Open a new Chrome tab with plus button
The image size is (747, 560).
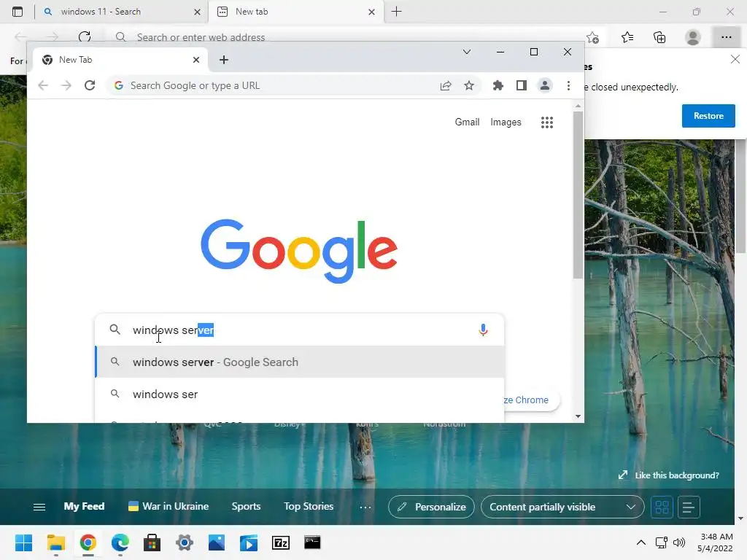[224, 60]
